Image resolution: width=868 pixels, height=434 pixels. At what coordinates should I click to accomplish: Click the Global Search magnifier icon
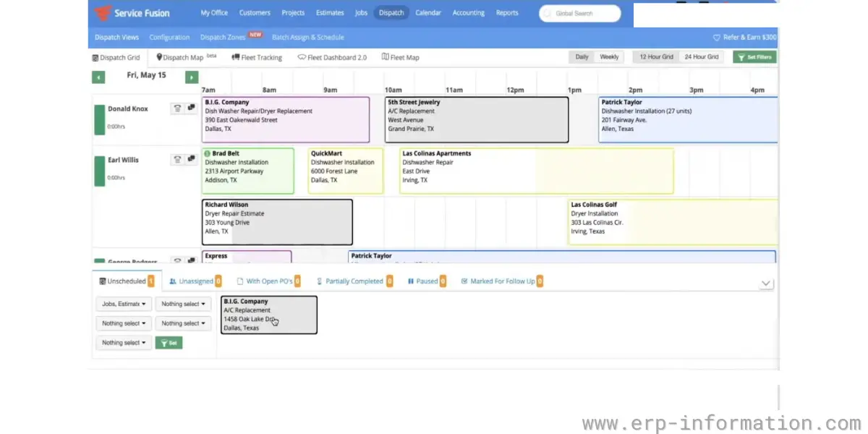tap(549, 13)
